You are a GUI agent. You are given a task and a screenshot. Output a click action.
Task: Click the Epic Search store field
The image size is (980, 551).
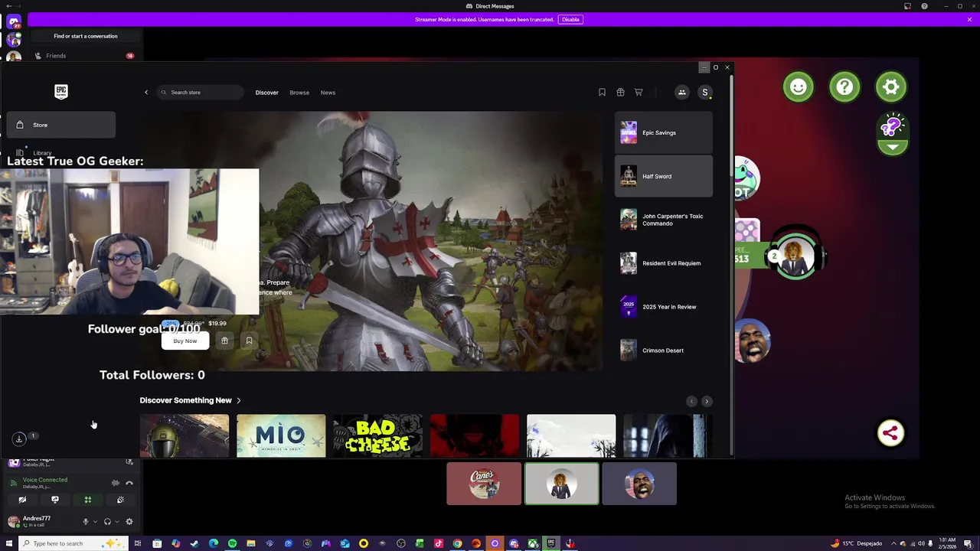pyautogui.click(x=201, y=93)
